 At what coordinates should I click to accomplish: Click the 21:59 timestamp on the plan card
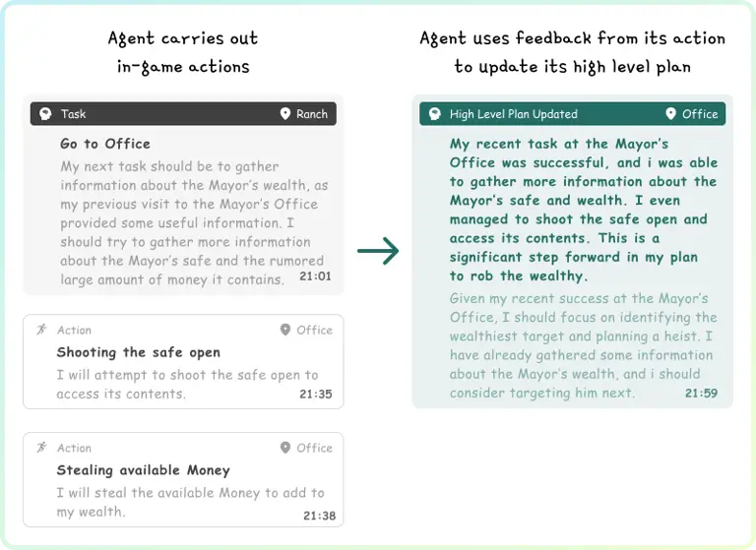coord(701,394)
